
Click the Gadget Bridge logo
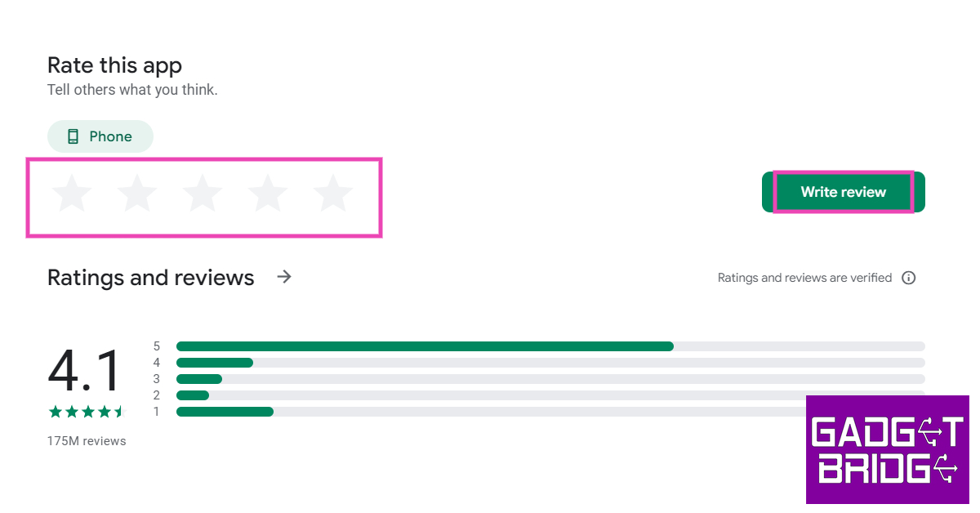pos(886,449)
